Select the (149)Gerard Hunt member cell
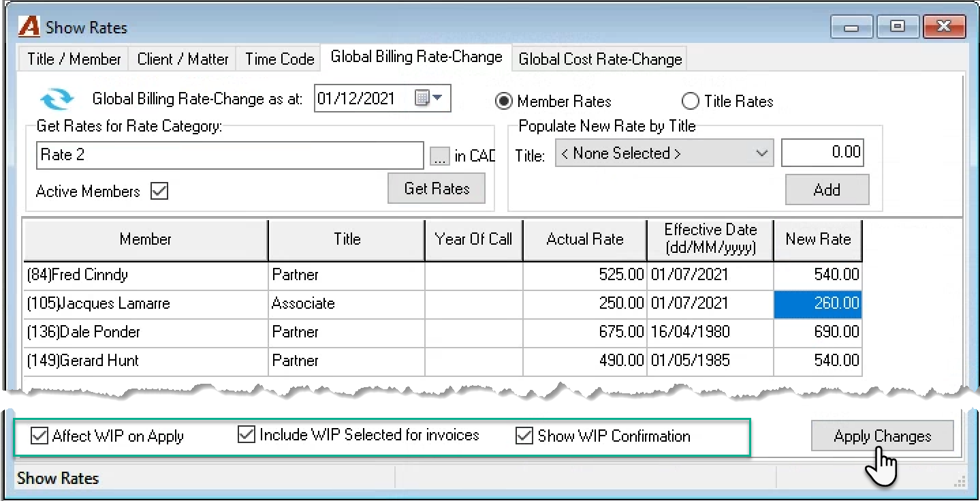This screenshot has width=980, height=501. [146, 361]
